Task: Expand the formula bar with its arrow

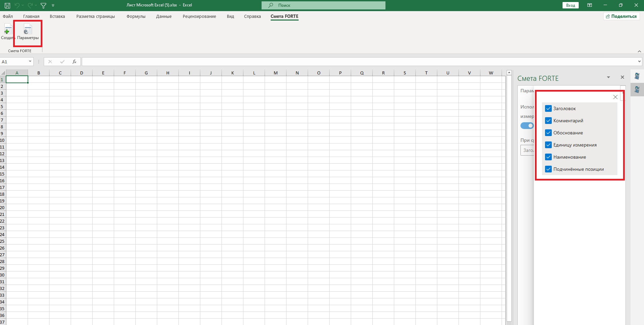Action: click(x=639, y=62)
